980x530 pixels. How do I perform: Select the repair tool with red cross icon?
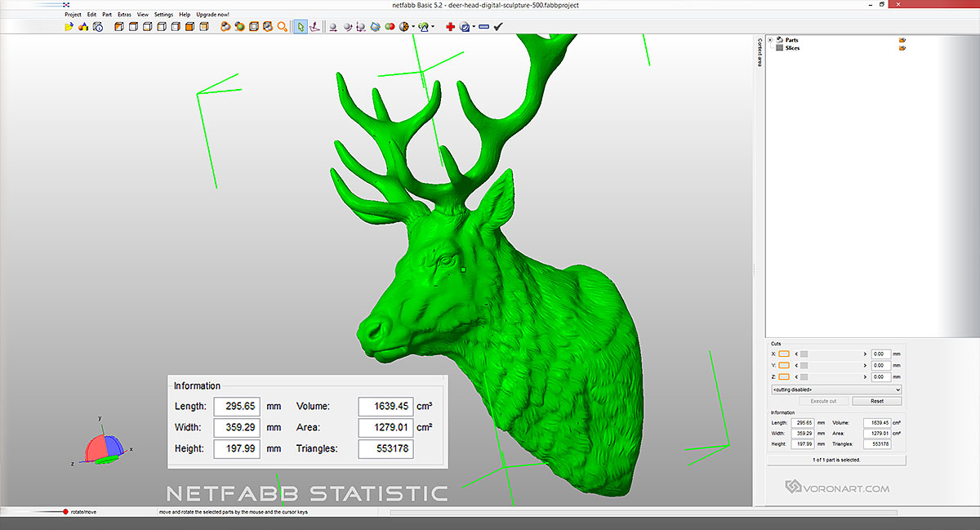pyautogui.click(x=452, y=26)
